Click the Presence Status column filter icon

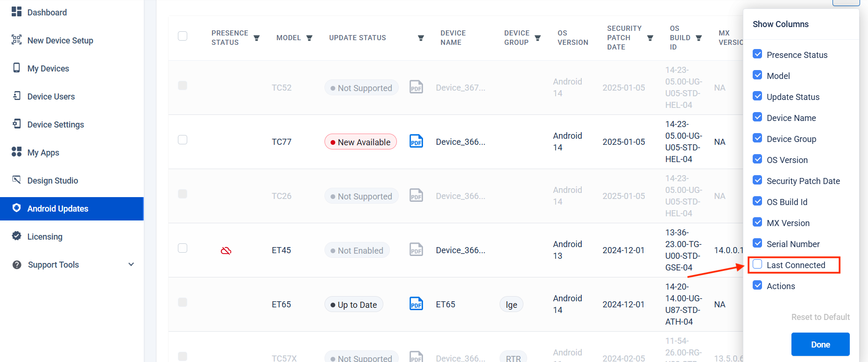click(x=256, y=38)
